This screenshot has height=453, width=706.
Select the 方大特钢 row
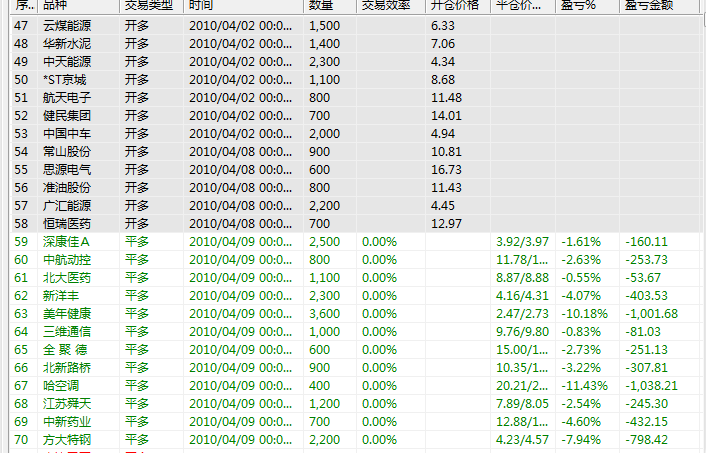(355, 440)
